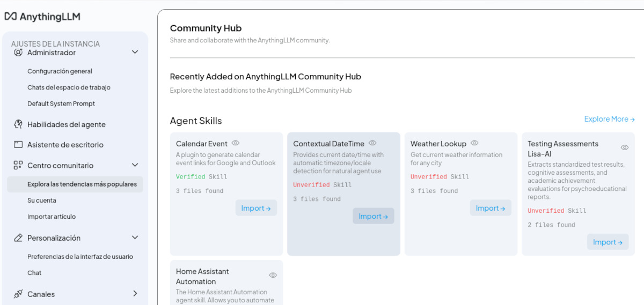This screenshot has height=305, width=644.
Task: Import Testing Assessments Lisa-AI skill
Action: pos(608,242)
